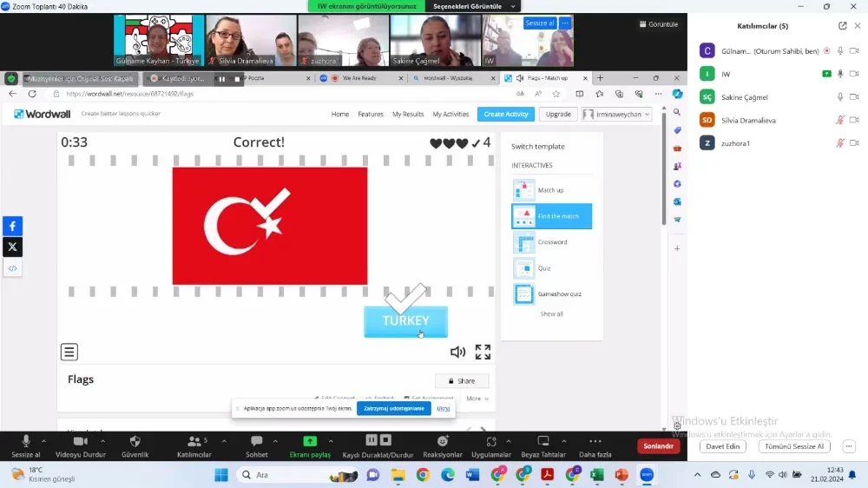The width and height of the screenshot is (868, 488).
Task: Select Gameshow quiz template
Action: 551,294
